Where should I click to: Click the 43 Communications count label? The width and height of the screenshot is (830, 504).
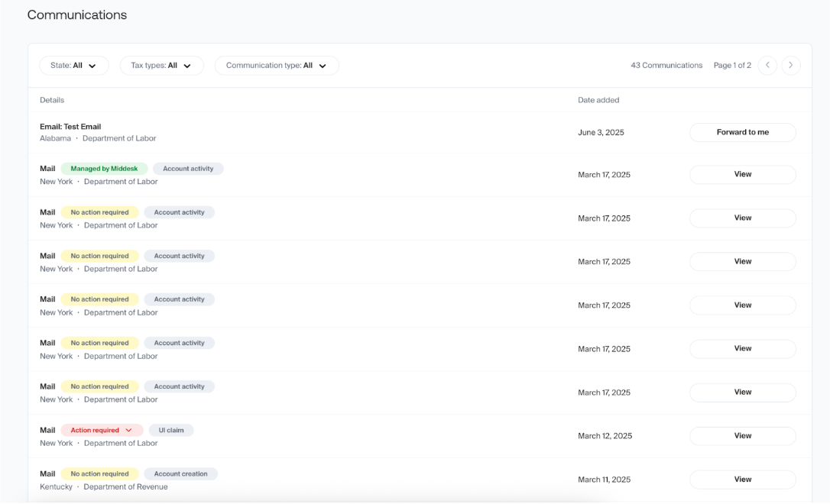point(666,66)
